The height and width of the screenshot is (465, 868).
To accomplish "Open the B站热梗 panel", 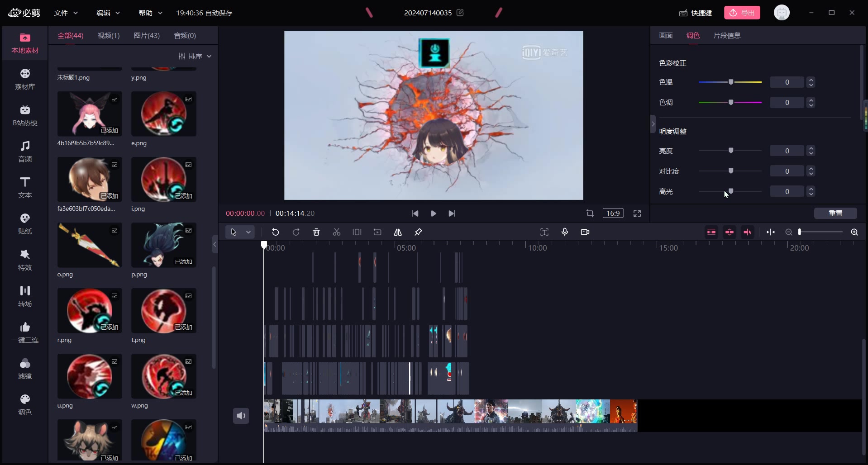I will click(x=25, y=115).
